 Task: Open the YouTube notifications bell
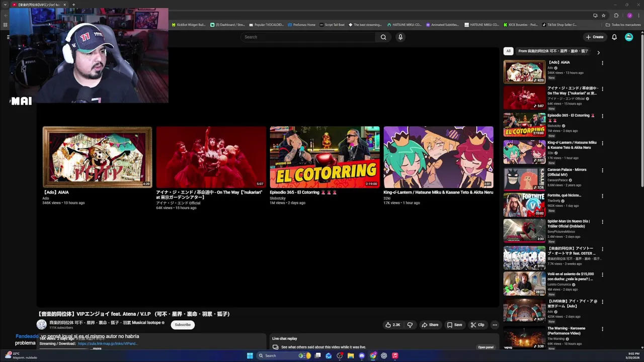[614, 37]
